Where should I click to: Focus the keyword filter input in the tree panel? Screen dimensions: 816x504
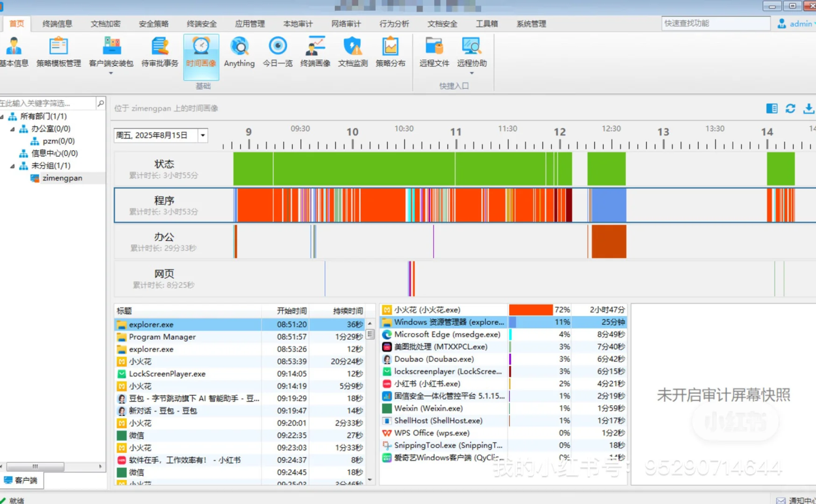(48, 103)
